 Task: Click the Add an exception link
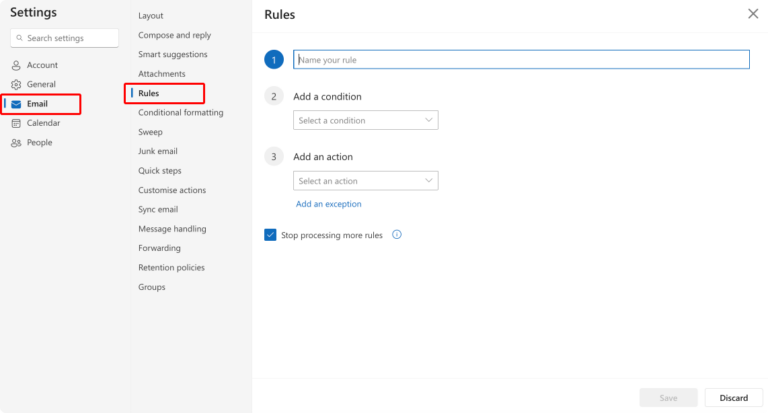coord(329,204)
